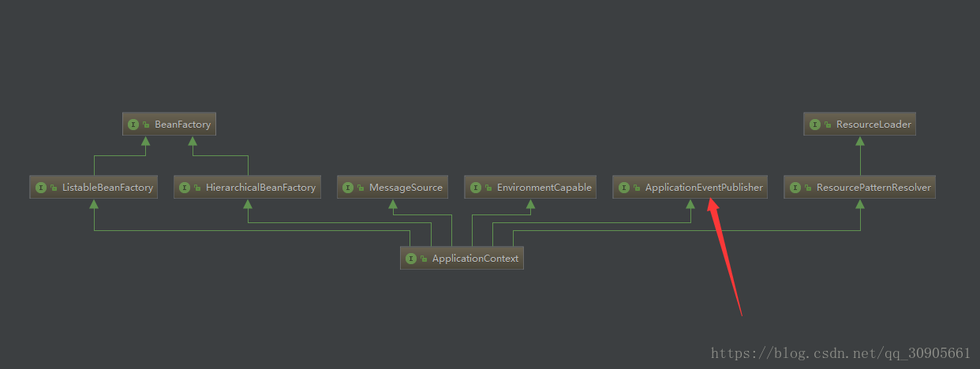Click the interface icon on BeanFactory

133,125
